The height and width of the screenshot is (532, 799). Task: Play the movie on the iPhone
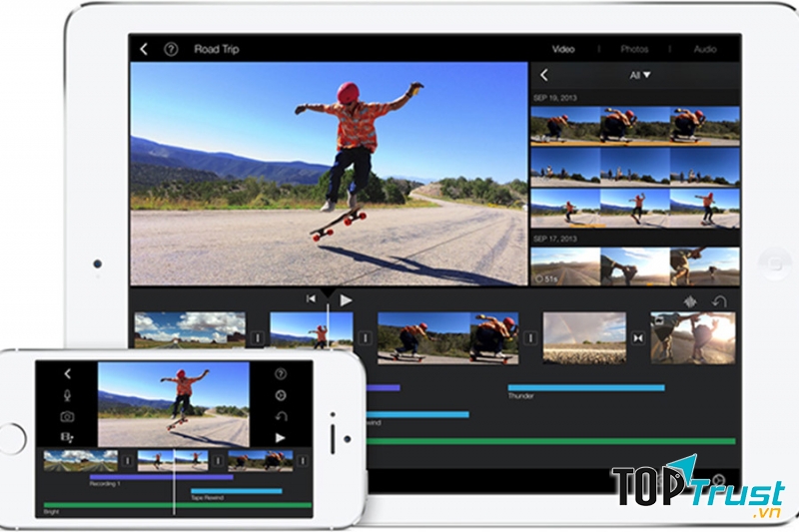coord(281,438)
